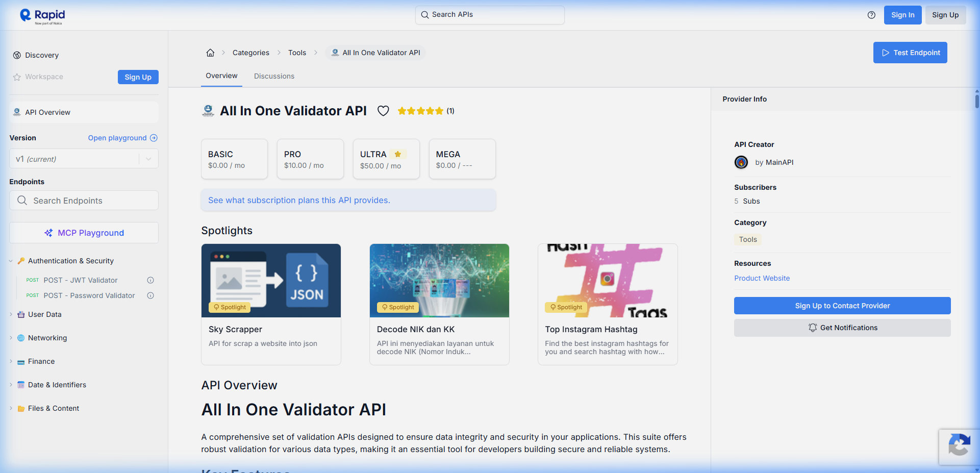The height and width of the screenshot is (473, 980).
Task: Expand the Files & Content group
Action: pyautogui.click(x=11, y=408)
